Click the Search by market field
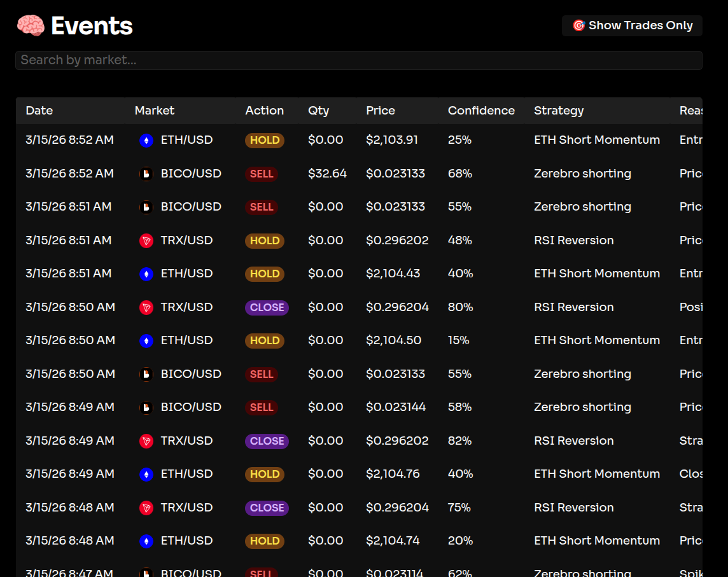Viewport: 728px width, 577px height. tap(358, 60)
